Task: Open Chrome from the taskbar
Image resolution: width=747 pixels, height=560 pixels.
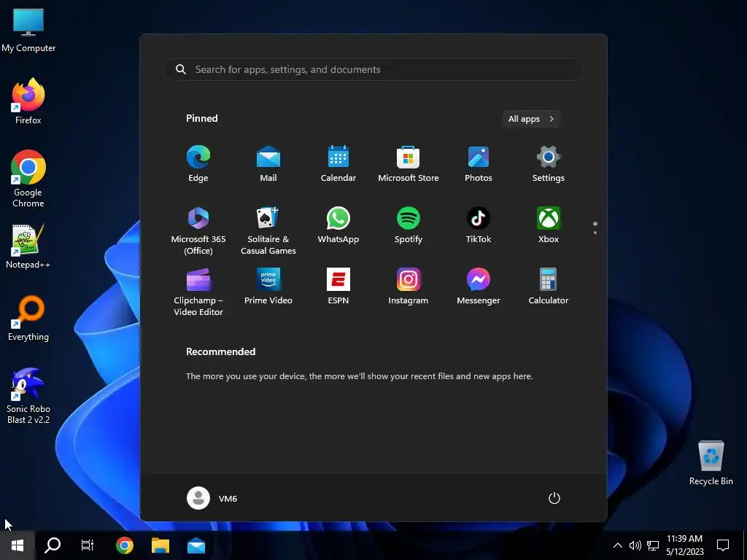Action: (124, 545)
